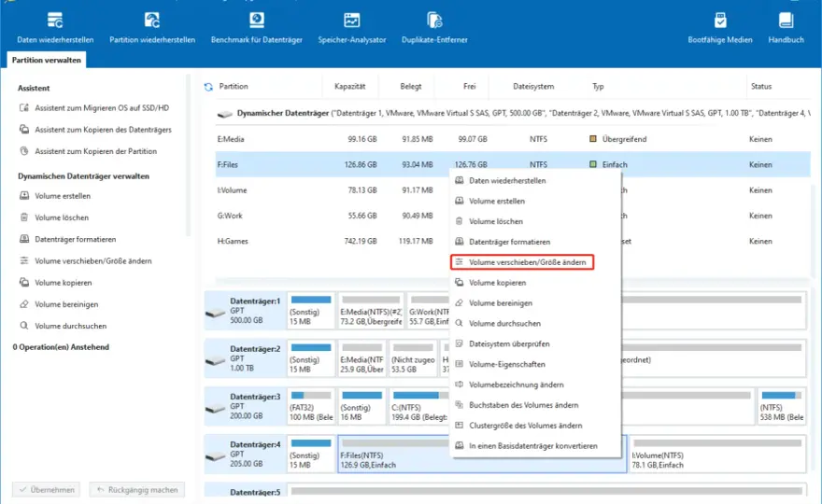The image size is (822, 504).
Task: Select C:(NTFS) 199.4 GB block on Datenträger 3
Action: click(420, 406)
